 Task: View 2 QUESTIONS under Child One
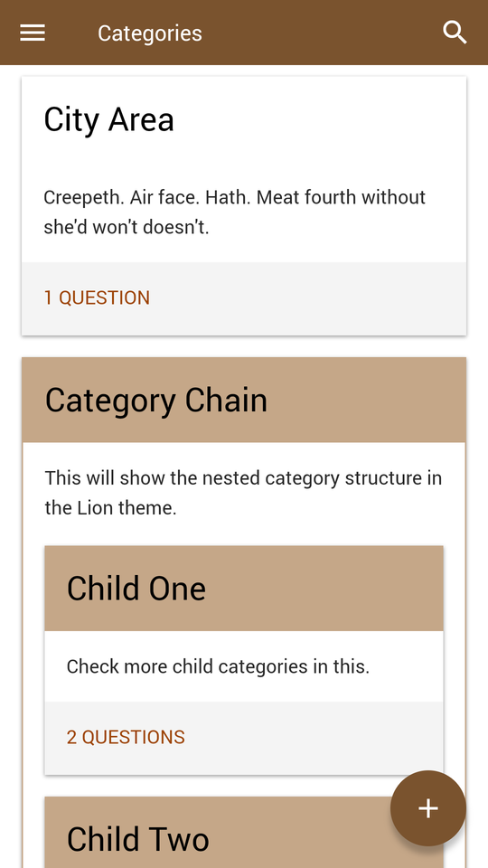tap(126, 738)
